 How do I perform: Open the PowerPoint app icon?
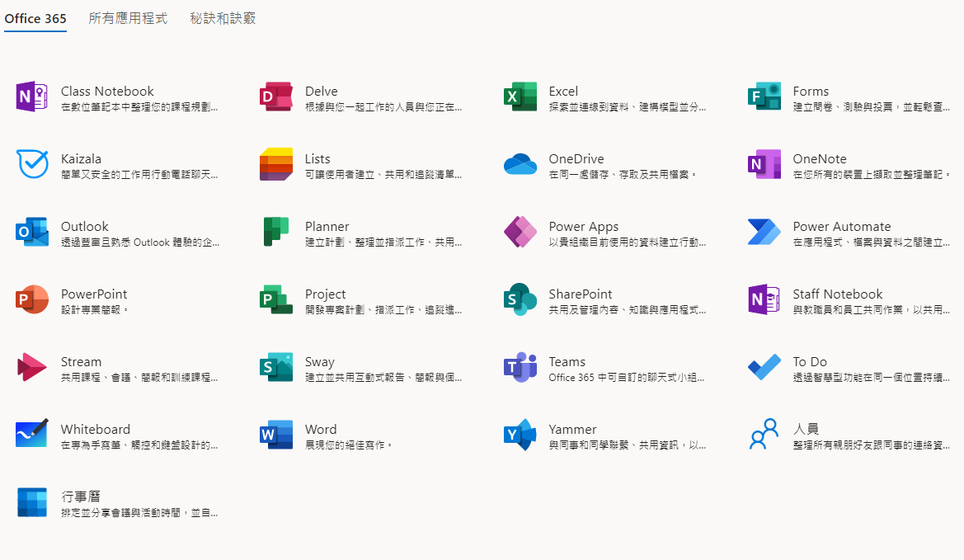[32, 299]
